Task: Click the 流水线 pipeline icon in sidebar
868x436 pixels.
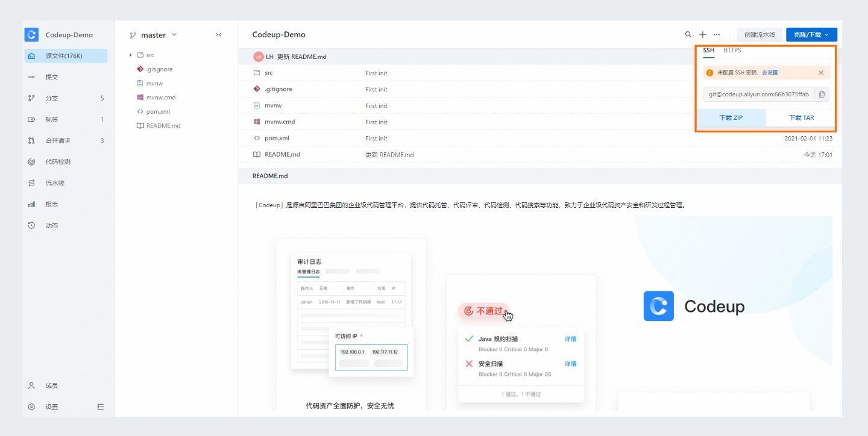Action: pos(31,183)
